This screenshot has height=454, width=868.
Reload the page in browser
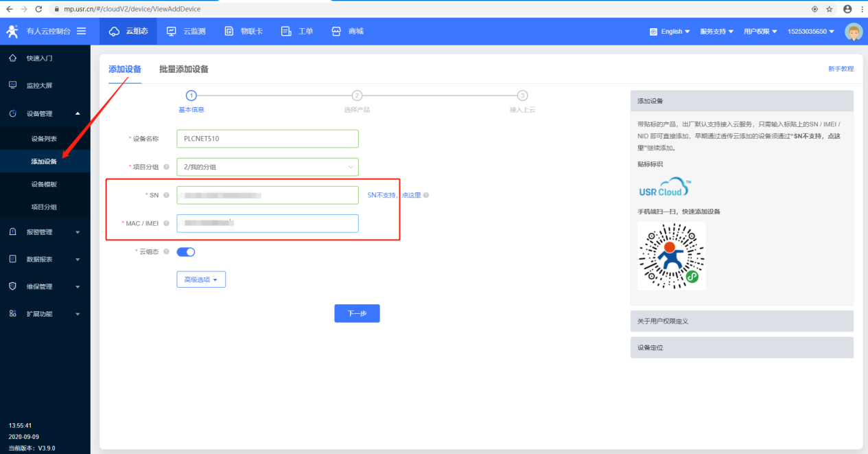pos(38,9)
